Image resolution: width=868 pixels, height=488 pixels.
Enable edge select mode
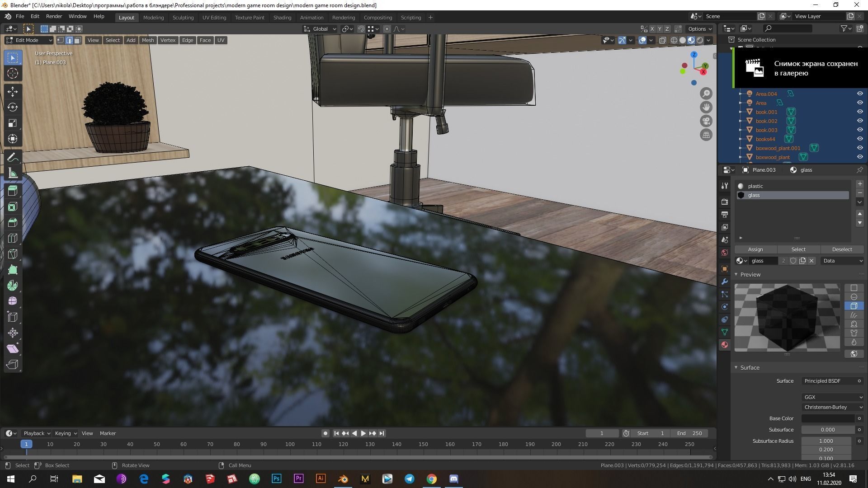pyautogui.click(x=69, y=40)
